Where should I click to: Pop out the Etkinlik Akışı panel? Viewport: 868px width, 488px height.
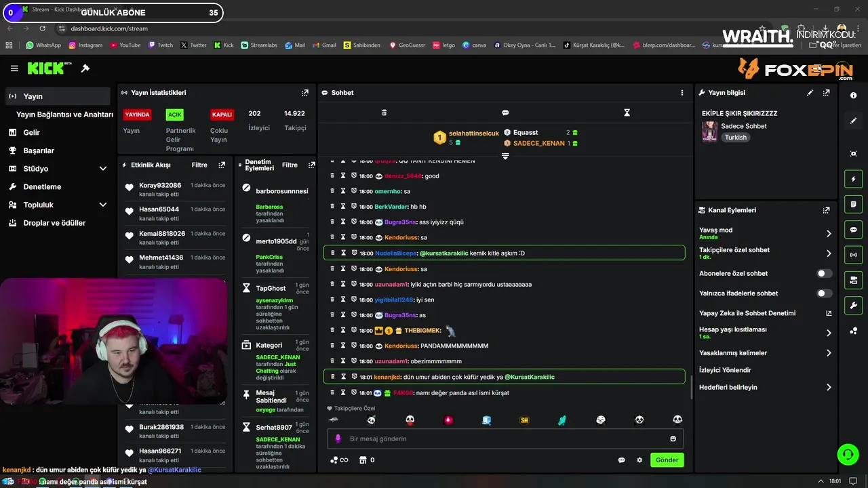click(222, 165)
